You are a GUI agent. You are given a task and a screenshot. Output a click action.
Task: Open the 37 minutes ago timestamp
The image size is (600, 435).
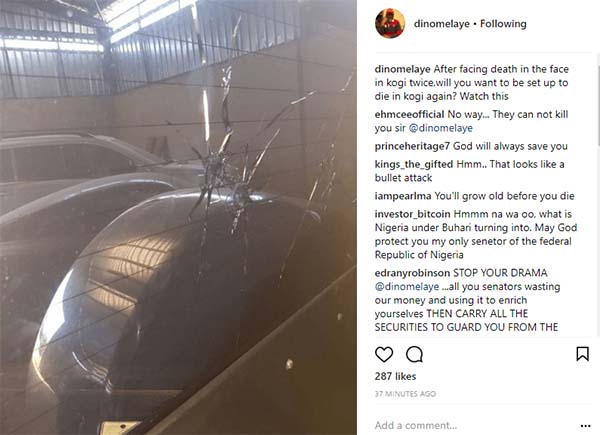pos(405,394)
